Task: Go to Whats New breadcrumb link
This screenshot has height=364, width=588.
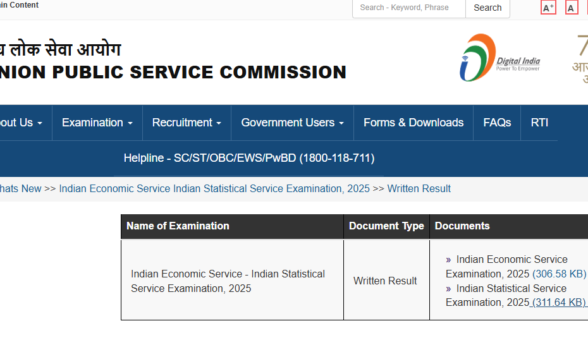Action: click(20, 188)
